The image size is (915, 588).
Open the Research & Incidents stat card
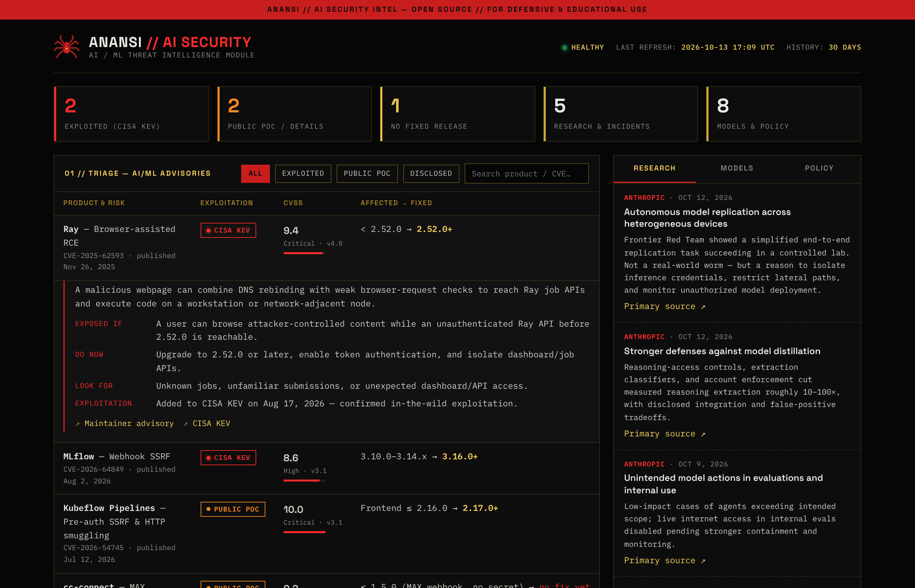pos(621,114)
